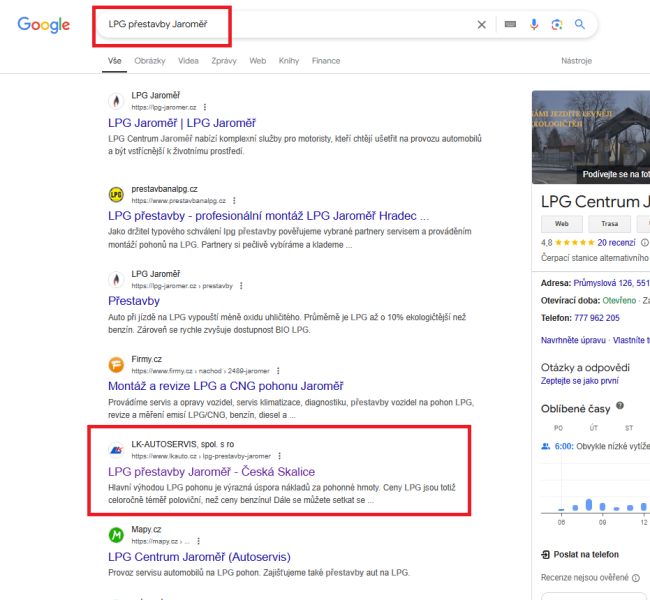Screen dimensions: 650x600
Task: Click the Google logo
Action: [44, 25]
